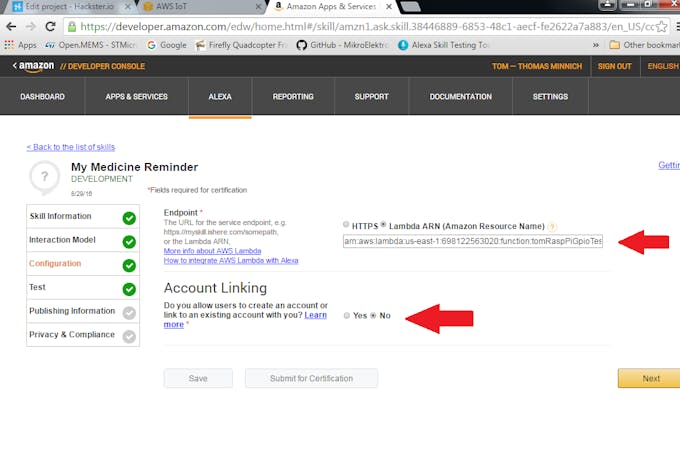Click Back to the list of skills
The image size is (680, 468).
click(71, 147)
